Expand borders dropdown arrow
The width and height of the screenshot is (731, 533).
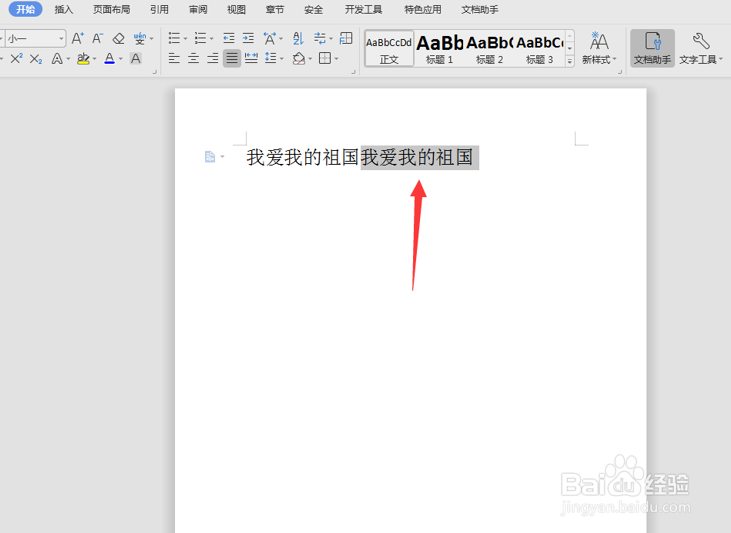pos(337,59)
